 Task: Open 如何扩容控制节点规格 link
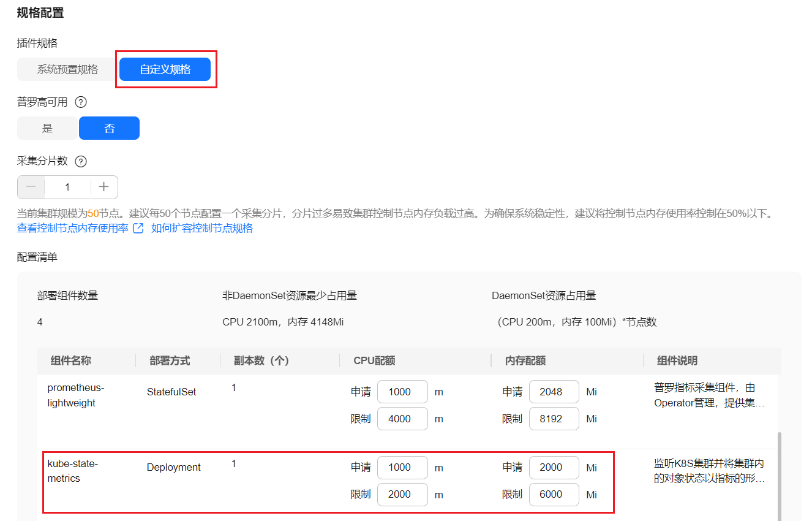click(x=202, y=229)
